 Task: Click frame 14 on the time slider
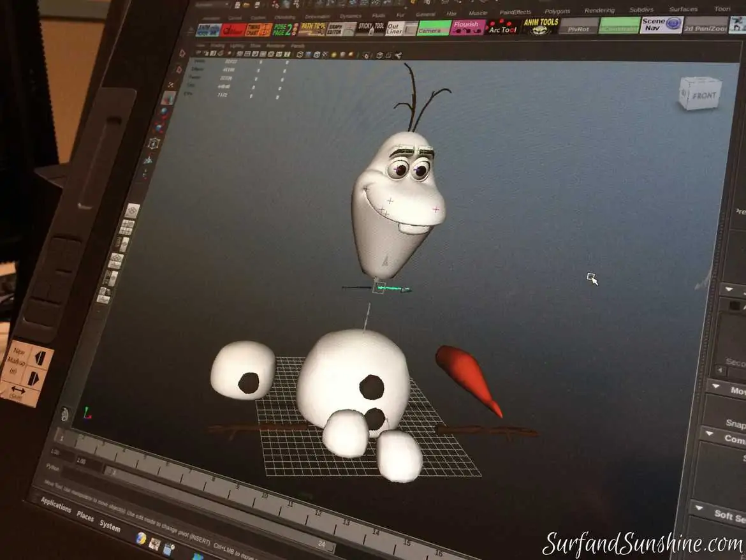pos(376,532)
